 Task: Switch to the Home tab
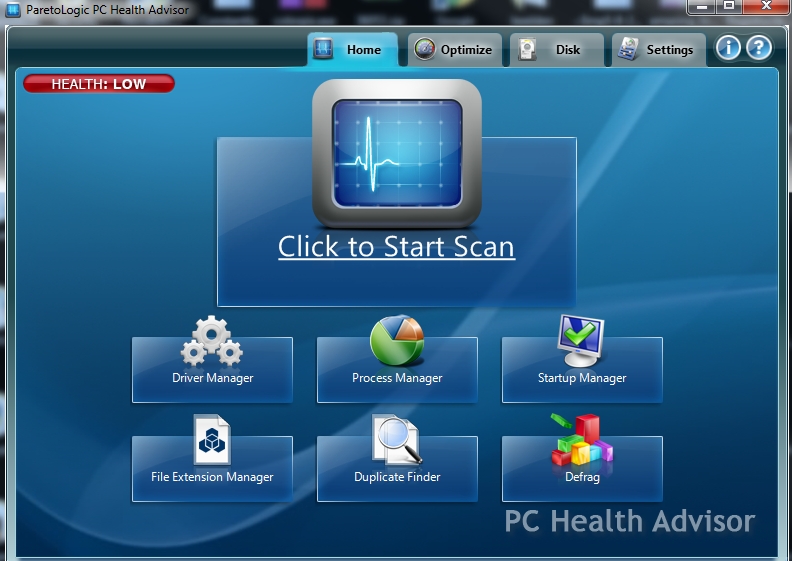tap(352, 49)
